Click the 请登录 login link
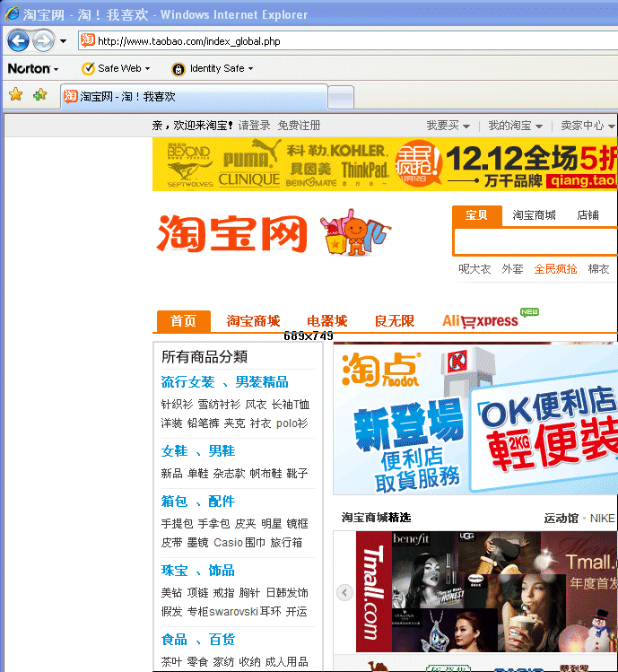Screen dimensions: 618x672 click(x=254, y=126)
